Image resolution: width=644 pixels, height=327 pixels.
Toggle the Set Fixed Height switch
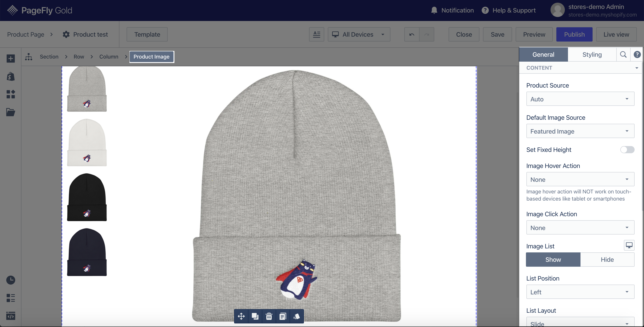coord(627,150)
